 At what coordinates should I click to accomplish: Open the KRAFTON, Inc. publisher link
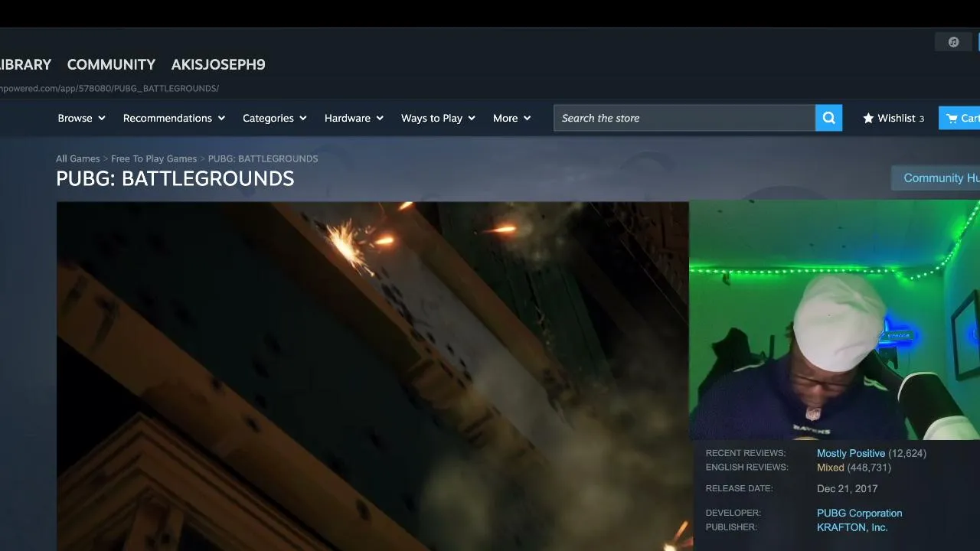tap(852, 527)
